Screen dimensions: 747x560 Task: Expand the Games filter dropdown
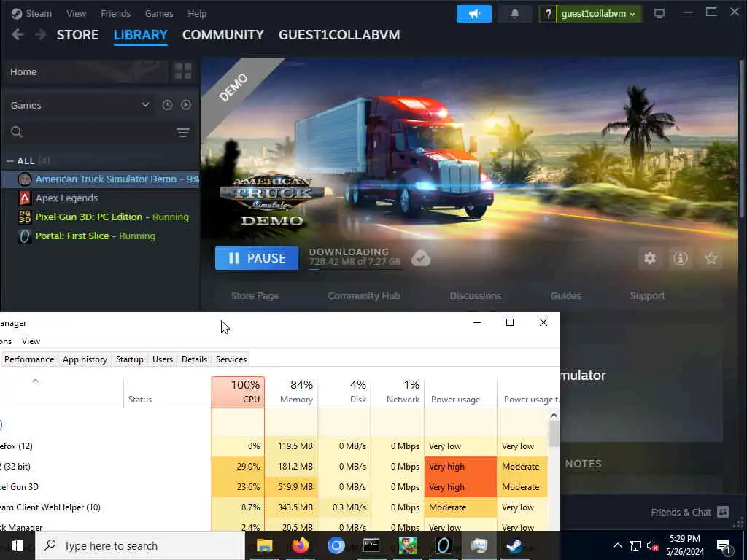(145, 105)
